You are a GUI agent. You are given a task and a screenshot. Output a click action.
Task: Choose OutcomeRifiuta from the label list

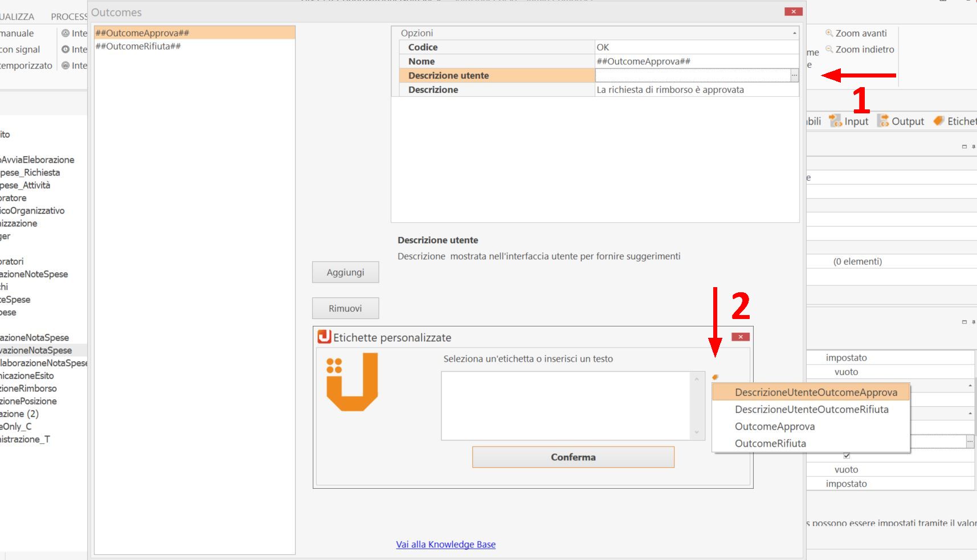point(811,443)
